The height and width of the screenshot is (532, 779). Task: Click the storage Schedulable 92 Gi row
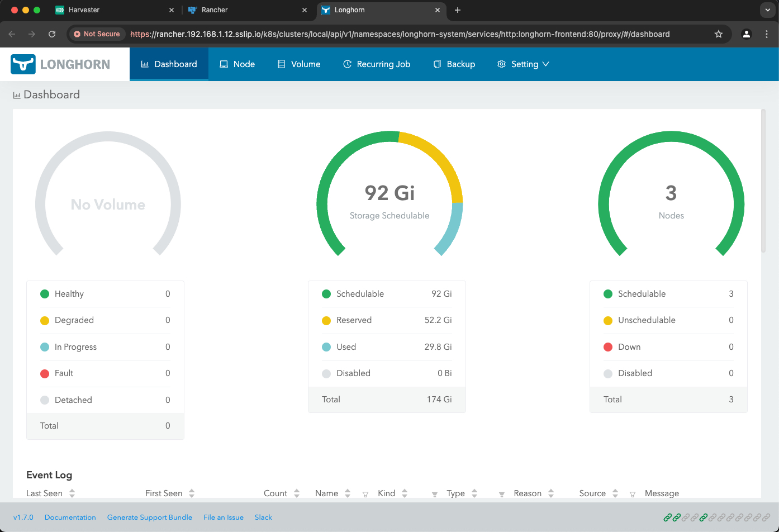point(387,294)
